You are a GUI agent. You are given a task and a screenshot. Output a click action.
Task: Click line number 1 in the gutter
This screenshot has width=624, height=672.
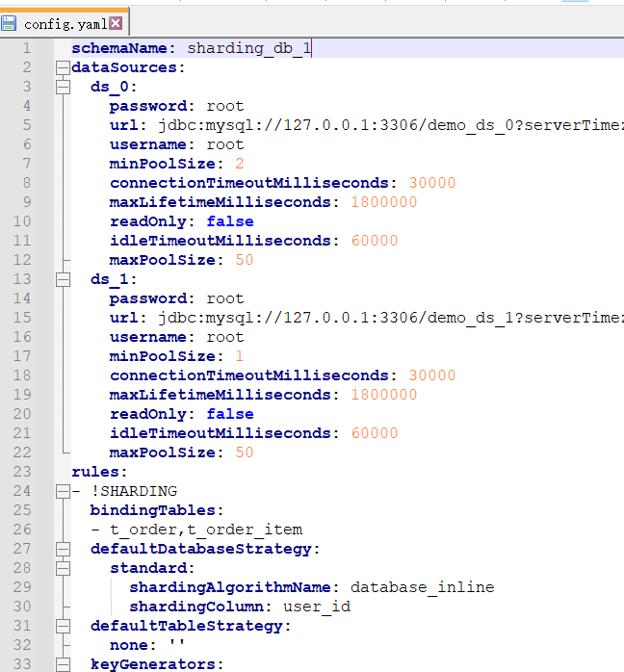27,48
